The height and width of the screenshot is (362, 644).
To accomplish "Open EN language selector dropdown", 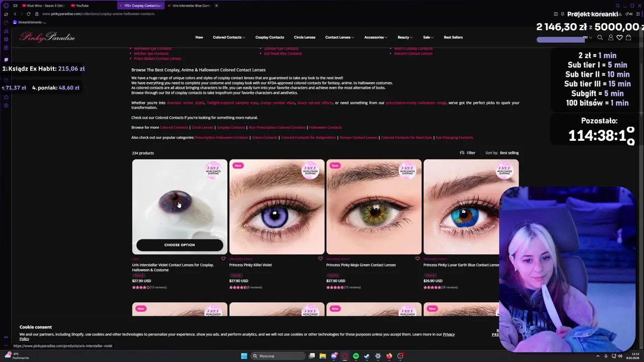I will [x=588, y=37].
